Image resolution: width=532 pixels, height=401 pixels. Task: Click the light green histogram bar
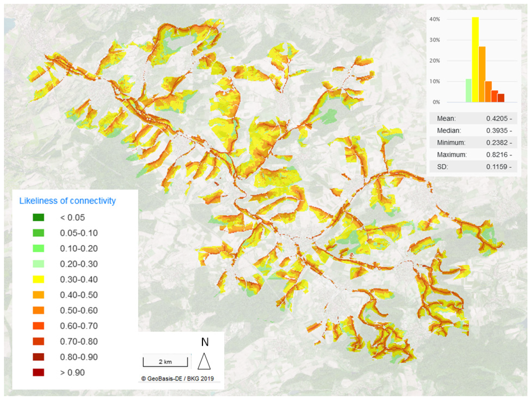pyautogui.click(x=468, y=90)
